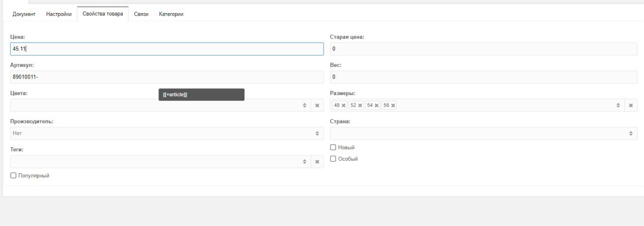Remove size tag 48

click(344, 105)
